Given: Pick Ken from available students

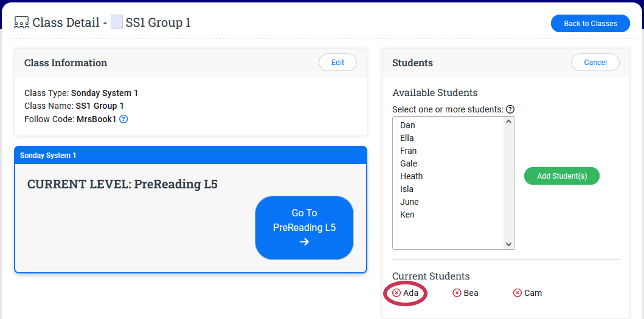Looking at the screenshot, I should (x=407, y=214).
